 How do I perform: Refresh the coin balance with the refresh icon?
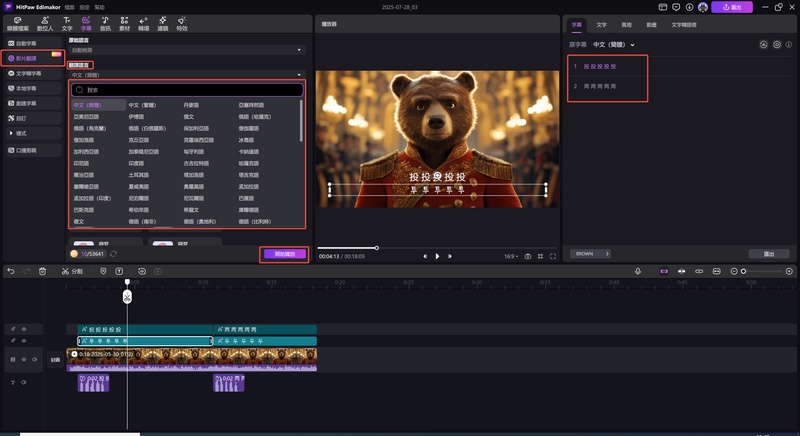(x=113, y=253)
